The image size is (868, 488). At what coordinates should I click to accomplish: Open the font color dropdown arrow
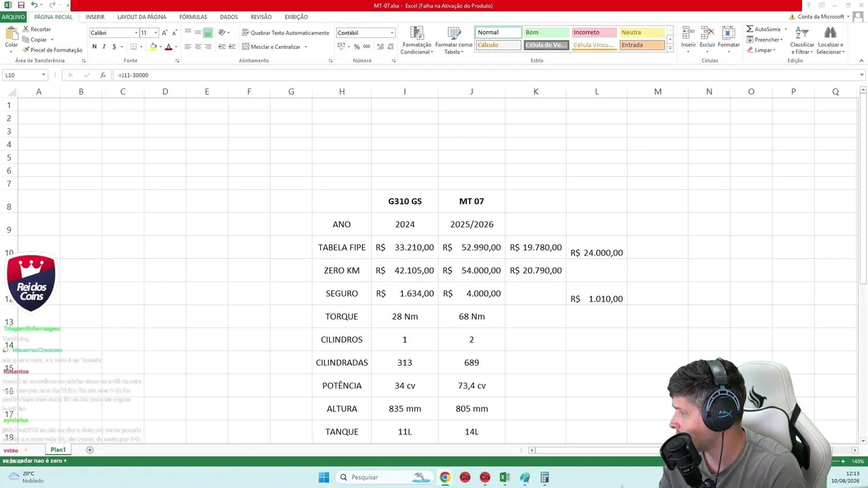pos(176,47)
